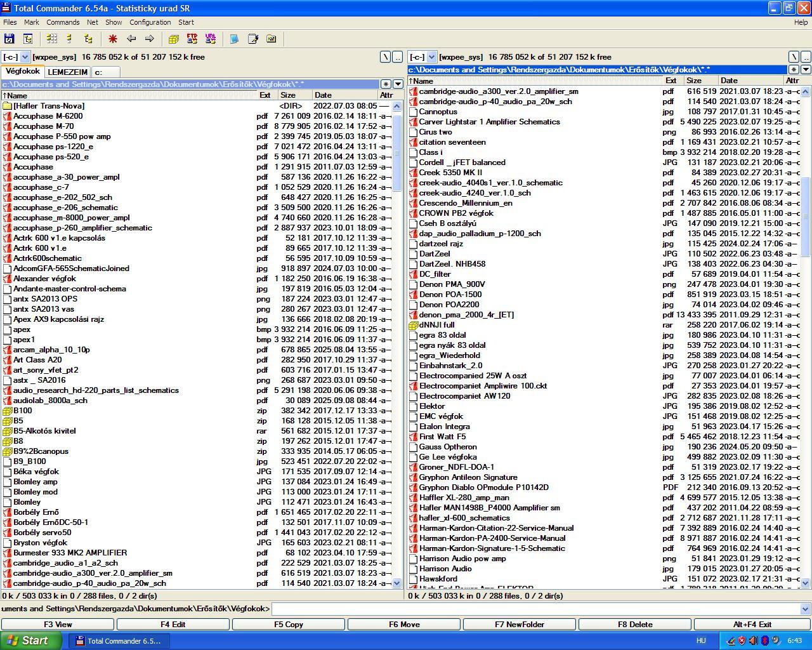The height and width of the screenshot is (650, 812).
Task: Sort right panel by Date column header
Action: [x=751, y=81]
